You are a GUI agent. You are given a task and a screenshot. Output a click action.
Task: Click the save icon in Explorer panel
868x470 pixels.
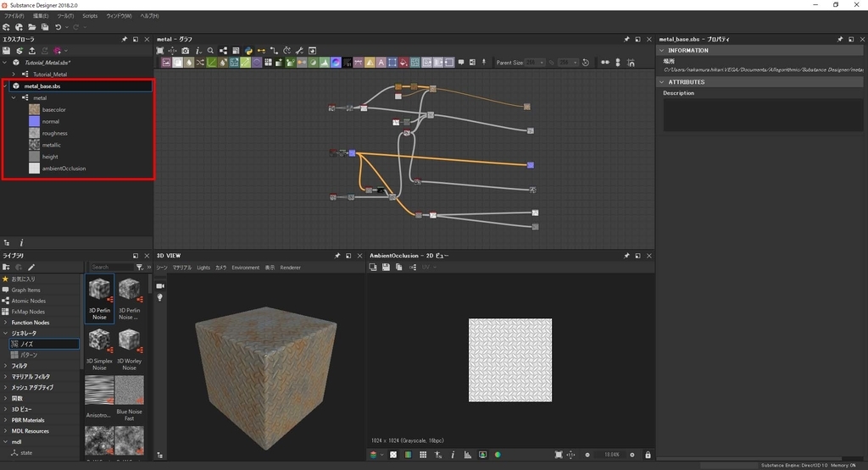tap(7, 51)
